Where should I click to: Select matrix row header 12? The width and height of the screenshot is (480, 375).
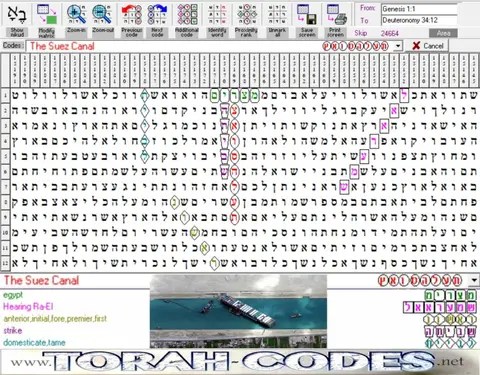point(5,263)
